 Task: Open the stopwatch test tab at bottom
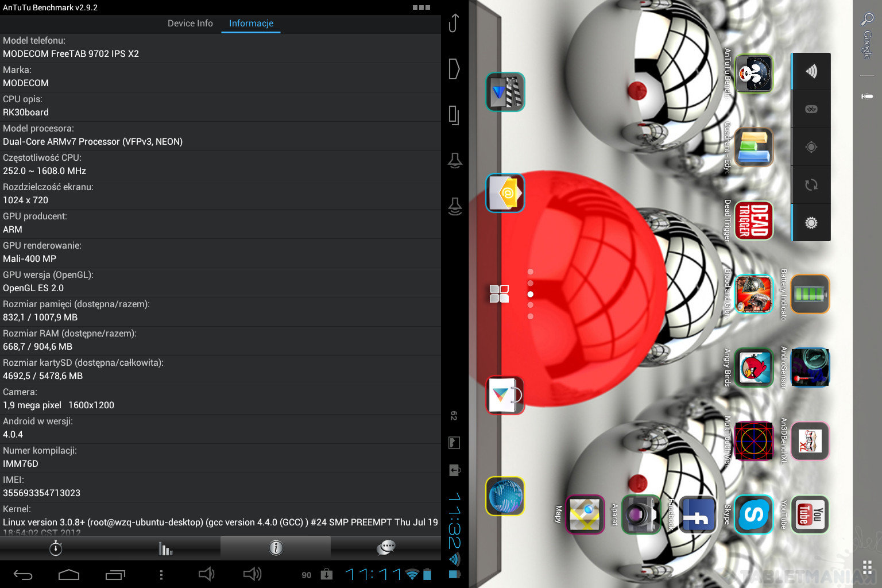(55, 548)
